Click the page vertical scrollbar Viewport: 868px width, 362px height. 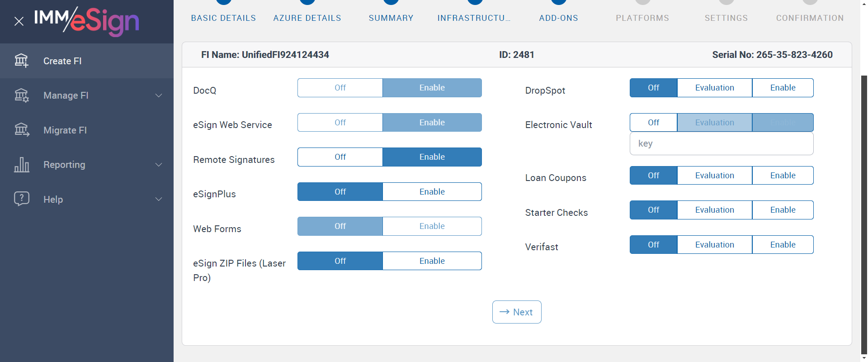864,214
